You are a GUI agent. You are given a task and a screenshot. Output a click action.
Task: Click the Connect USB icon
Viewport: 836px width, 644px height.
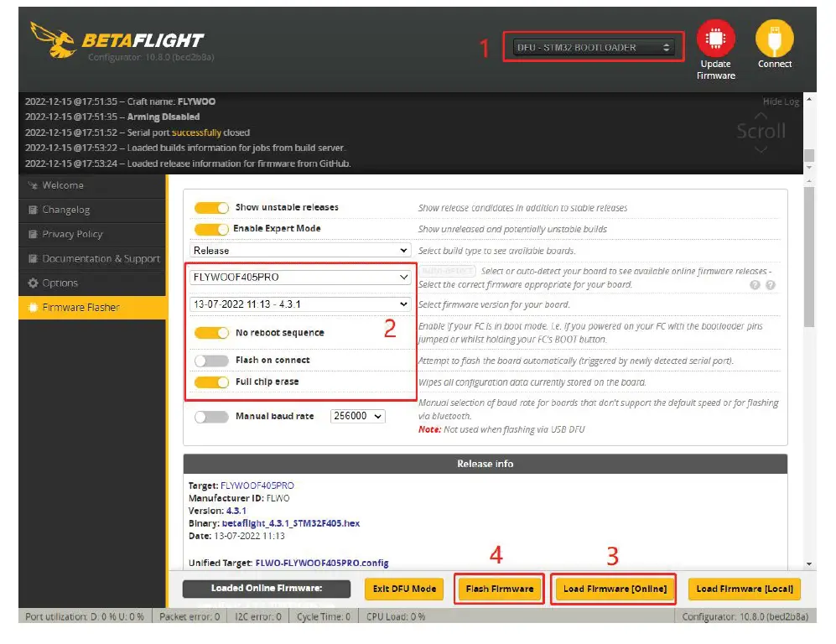tap(774, 39)
